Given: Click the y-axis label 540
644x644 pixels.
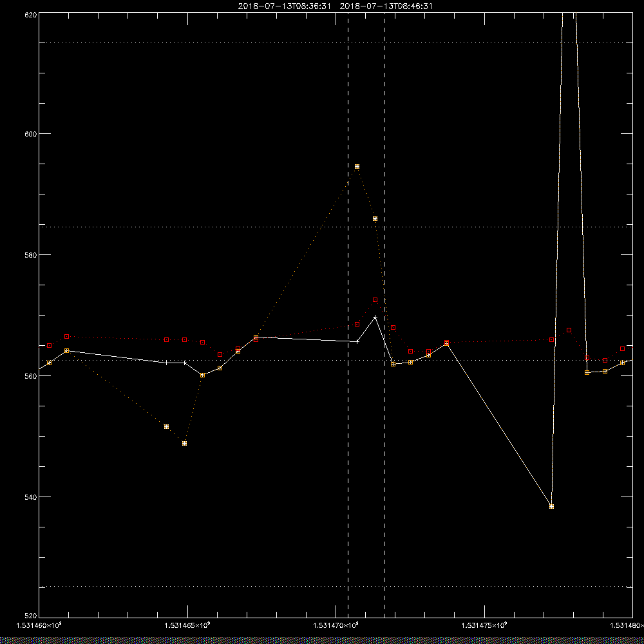Looking at the screenshot, I should [31, 497].
